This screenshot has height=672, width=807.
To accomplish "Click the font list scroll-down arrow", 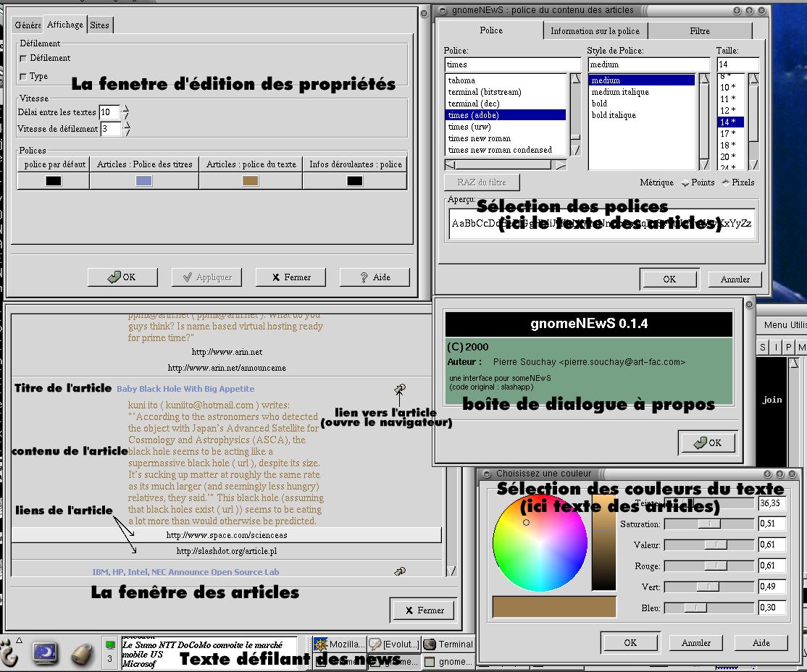I will pyautogui.click(x=575, y=150).
